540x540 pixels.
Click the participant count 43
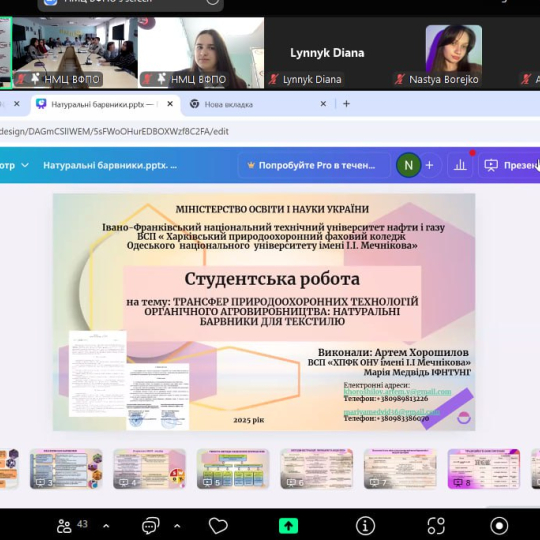click(82, 524)
